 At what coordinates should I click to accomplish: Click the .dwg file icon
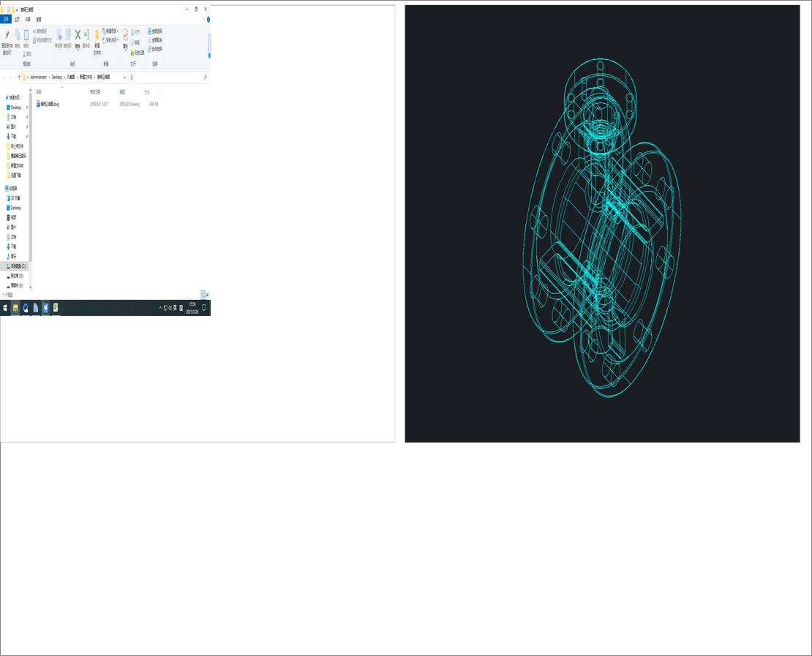[38, 104]
